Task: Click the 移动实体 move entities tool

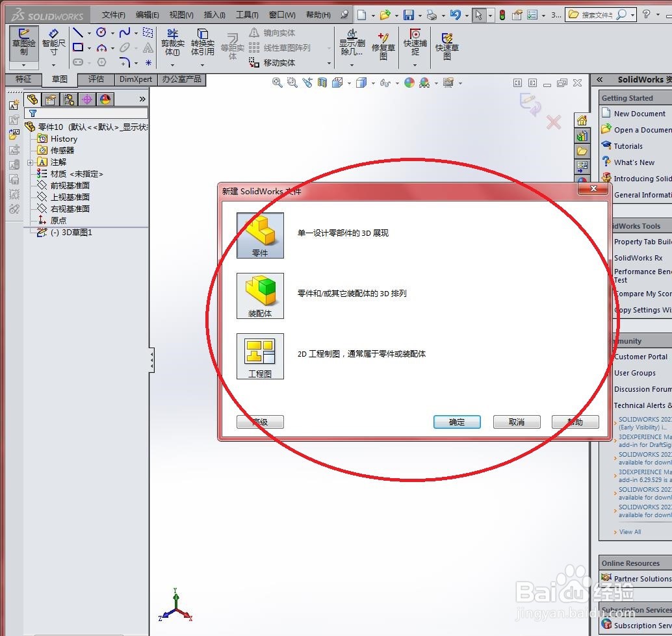Action: (272, 62)
